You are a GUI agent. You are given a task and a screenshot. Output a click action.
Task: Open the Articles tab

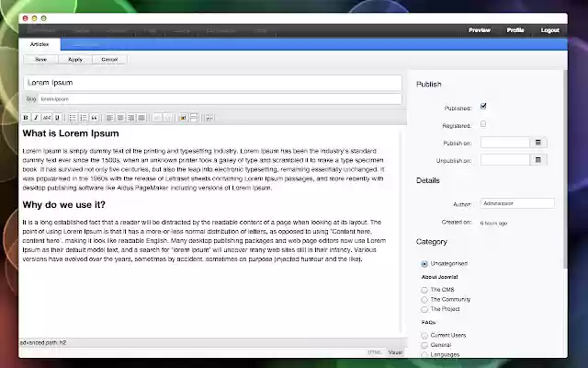pos(40,44)
